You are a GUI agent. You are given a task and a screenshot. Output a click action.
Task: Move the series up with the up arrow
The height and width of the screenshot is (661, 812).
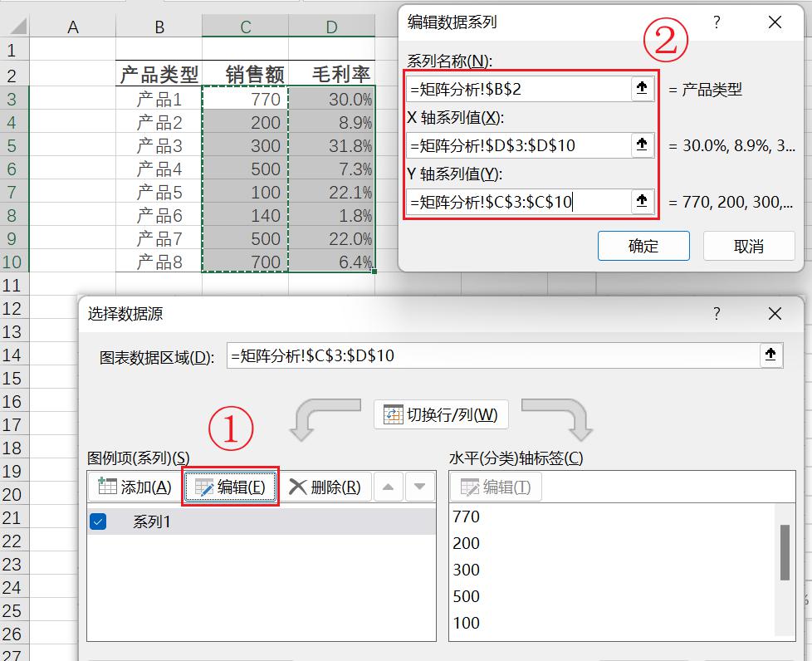point(389,487)
